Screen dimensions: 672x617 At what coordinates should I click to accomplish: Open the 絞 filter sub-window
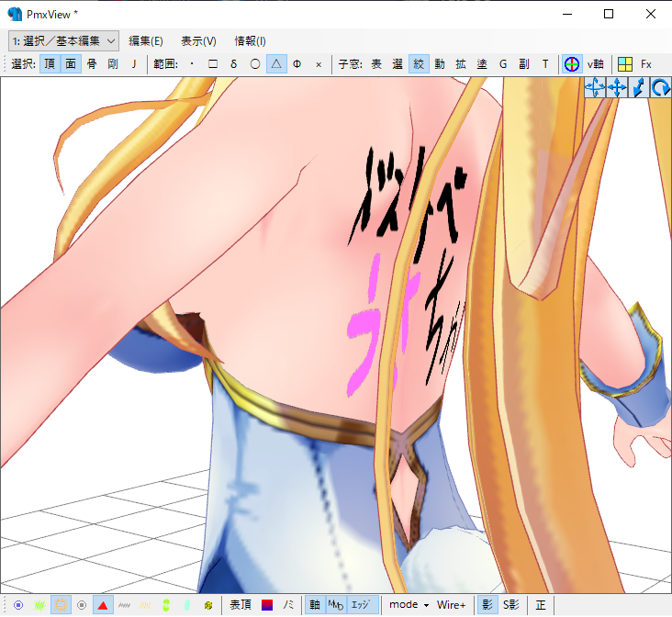pos(419,64)
